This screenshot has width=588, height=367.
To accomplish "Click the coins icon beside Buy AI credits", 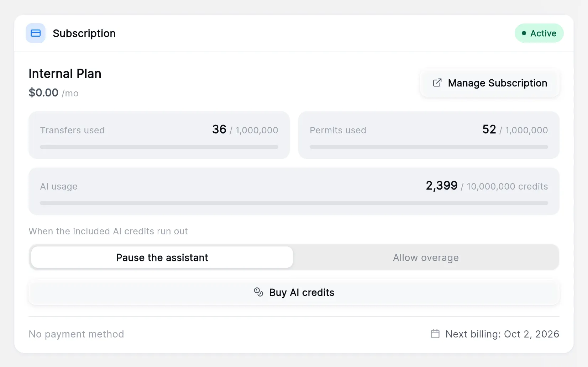I will point(258,292).
